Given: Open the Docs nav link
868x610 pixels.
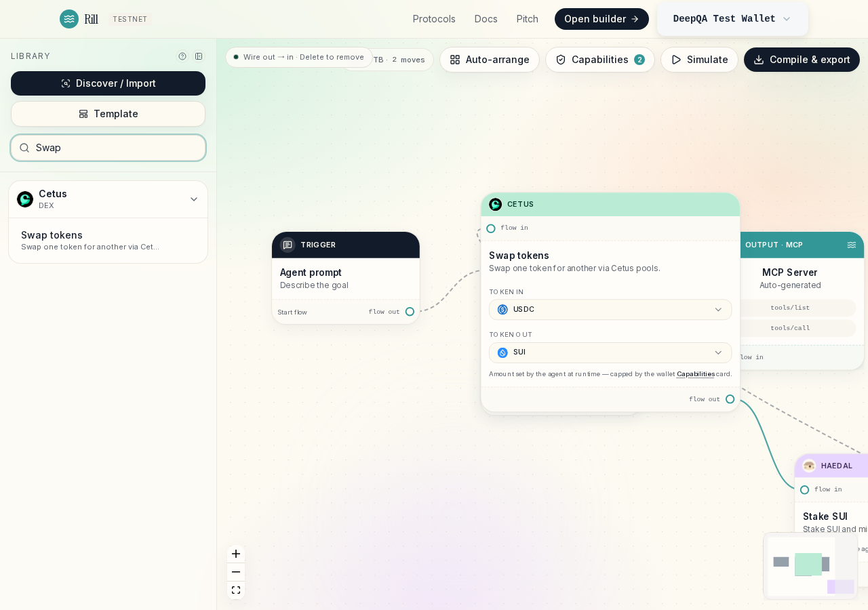Looking at the screenshot, I should [x=486, y=19].
